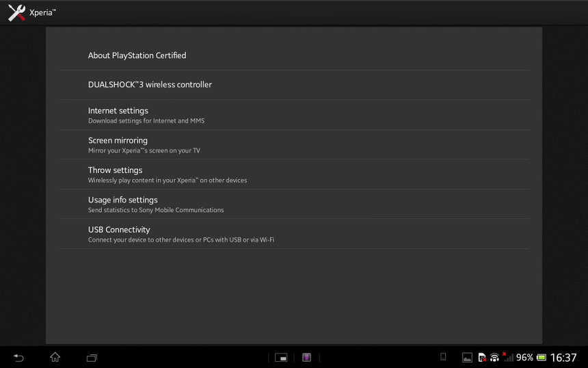Open the recent apps overview
588x368 pixels.
92,357
